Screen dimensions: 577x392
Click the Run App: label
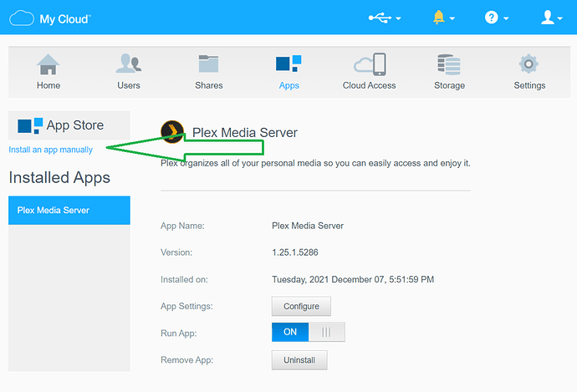click(x=178, y=333)
